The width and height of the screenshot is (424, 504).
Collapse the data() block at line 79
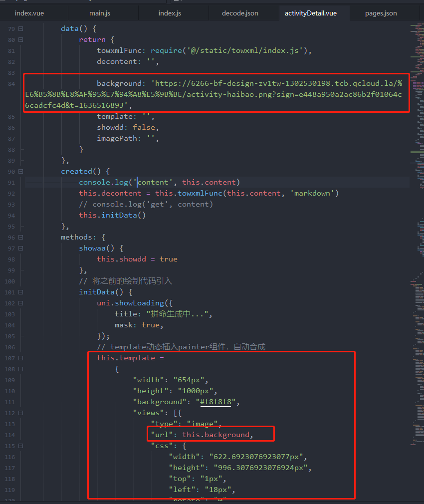click(x=21, y=28)
